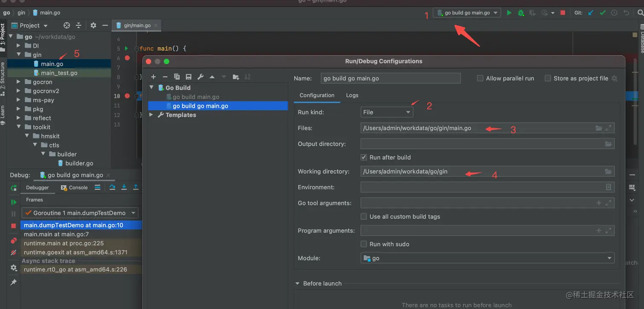Update project with the blue Git arrow
Screen dimensions: 644x309
click(591, 13)
